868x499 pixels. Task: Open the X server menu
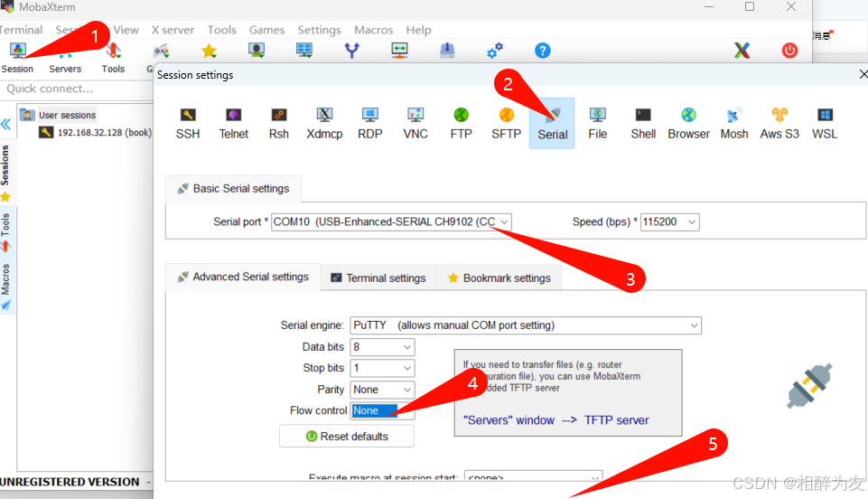[173, 30]
